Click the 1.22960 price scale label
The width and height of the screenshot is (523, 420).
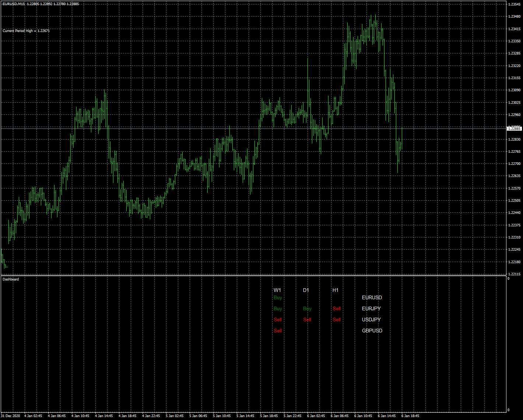pos(515,115)
